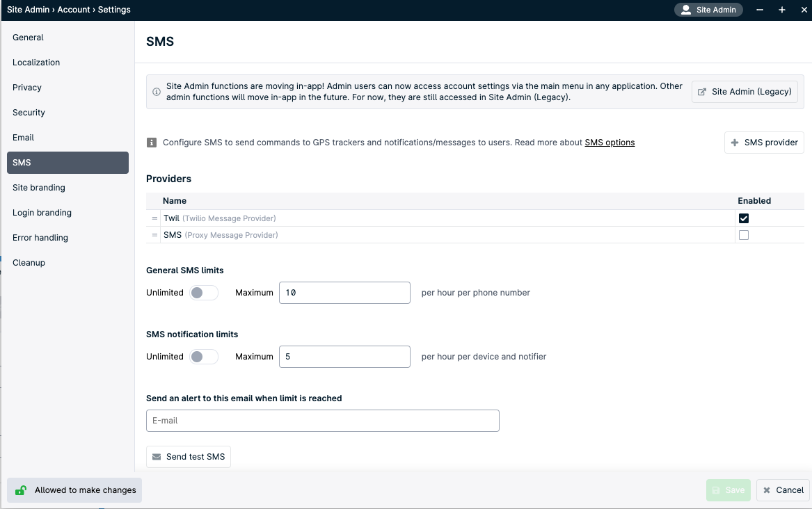Screen dimensions: 812x509
Task: Click the info circle icon in the banner
Action: (157, 92)
